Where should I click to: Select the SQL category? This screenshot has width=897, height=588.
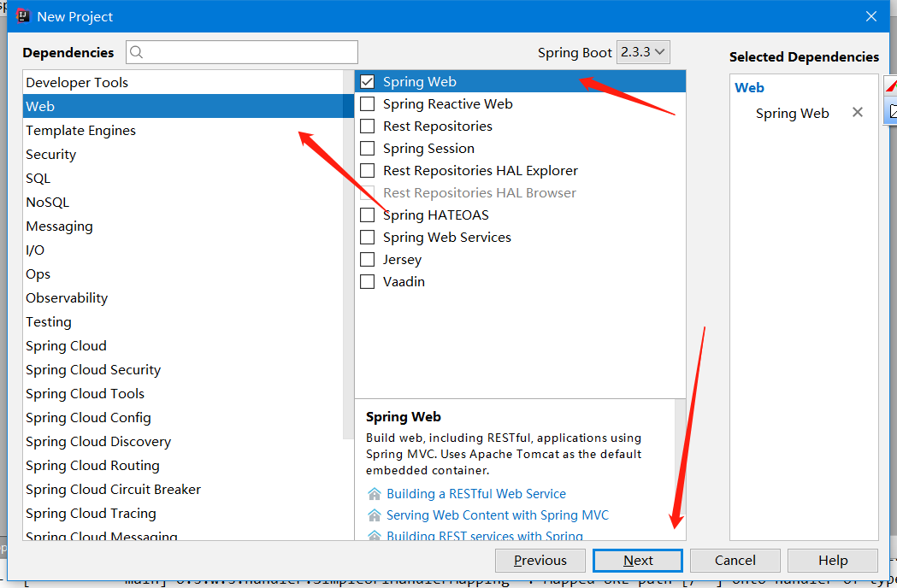[x=183, y=179]
